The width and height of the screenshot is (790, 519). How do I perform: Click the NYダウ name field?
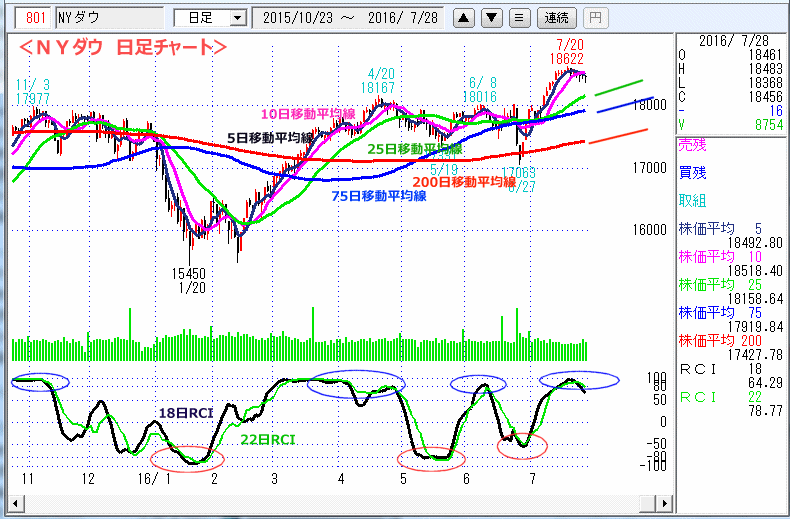click(110, 18)
